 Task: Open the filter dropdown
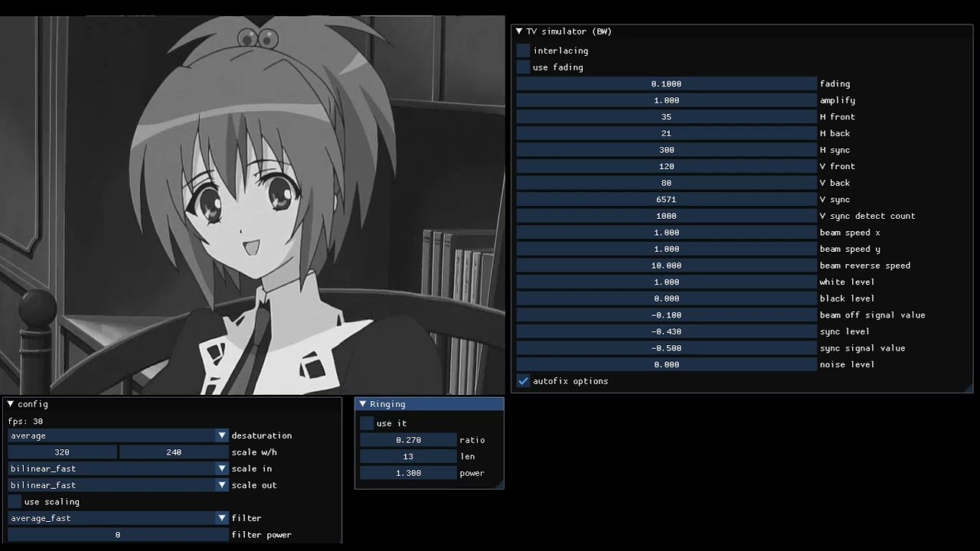(x=118, y=518)
